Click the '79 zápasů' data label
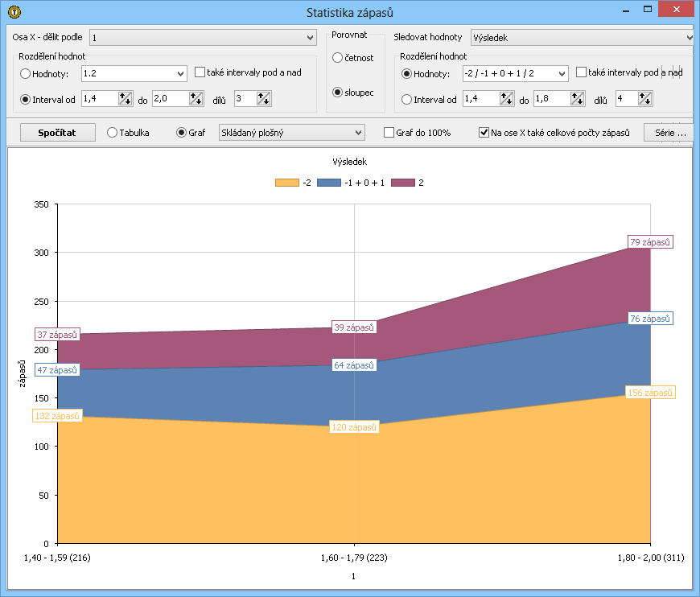 coord(650,242)
